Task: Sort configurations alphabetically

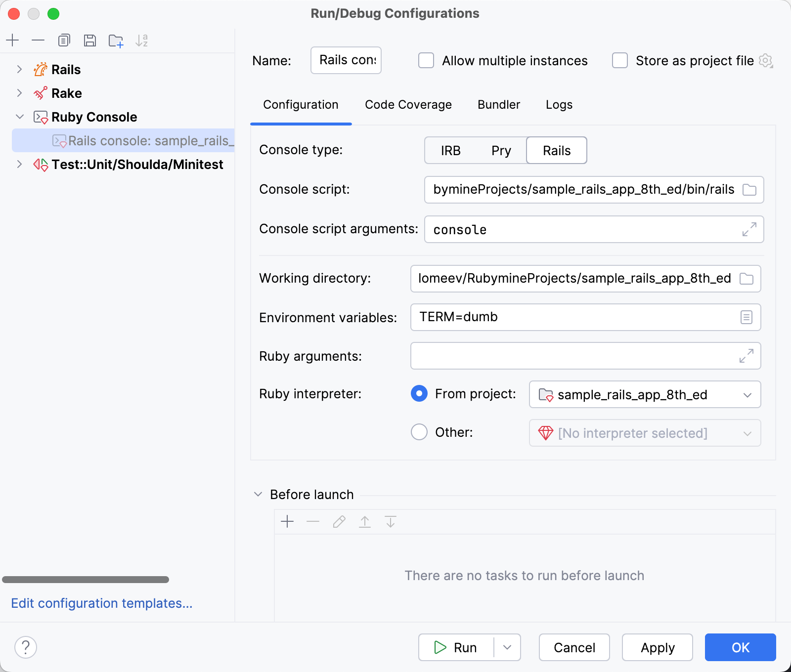Action: 142,40
